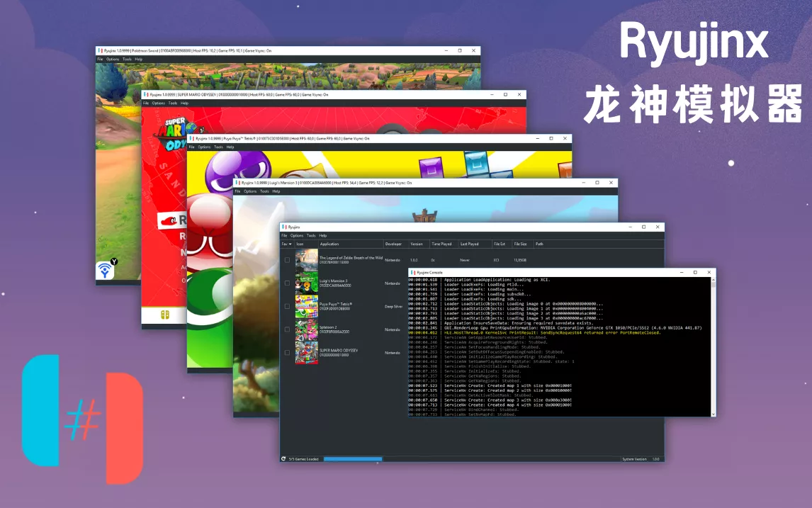Close the Pokémon Sword window
The image size is (812, 508).
tap(473, 51)
